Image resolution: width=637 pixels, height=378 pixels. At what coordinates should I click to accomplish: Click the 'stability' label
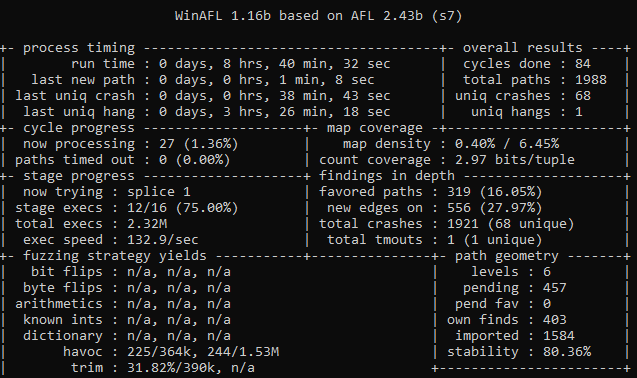(x=483, y=352)
